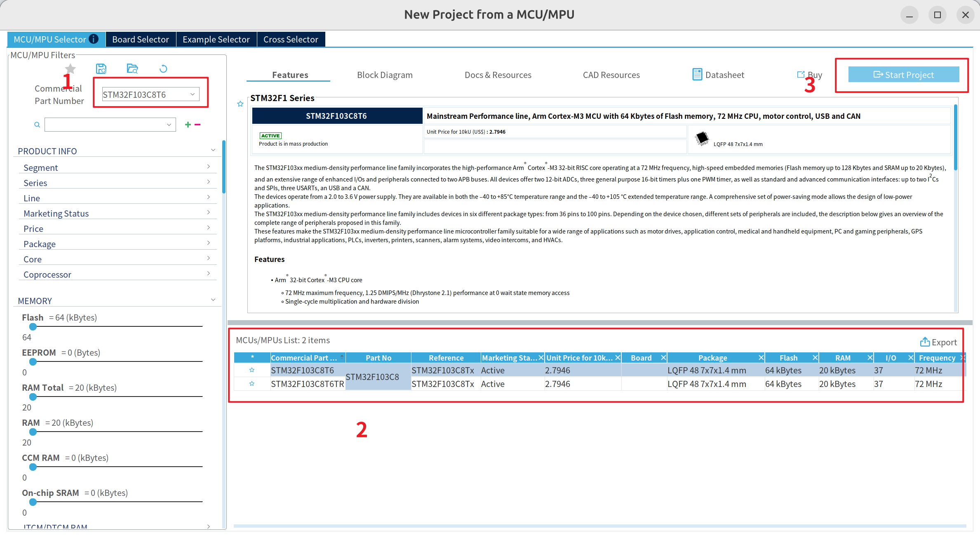Image resolution: width=980 pixels, height=538 pixels.
Task: Switch to Board Selector tab
Action: [x=141, y=39]
